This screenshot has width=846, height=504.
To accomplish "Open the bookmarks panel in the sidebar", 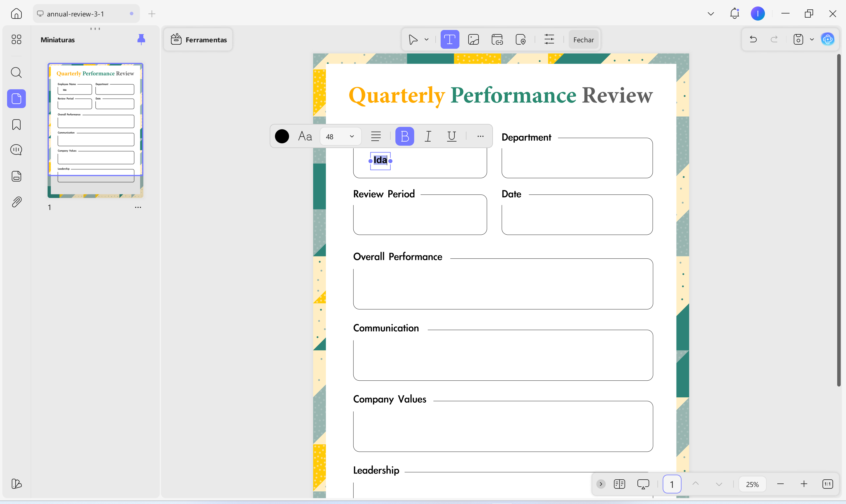I will point(16,125).
